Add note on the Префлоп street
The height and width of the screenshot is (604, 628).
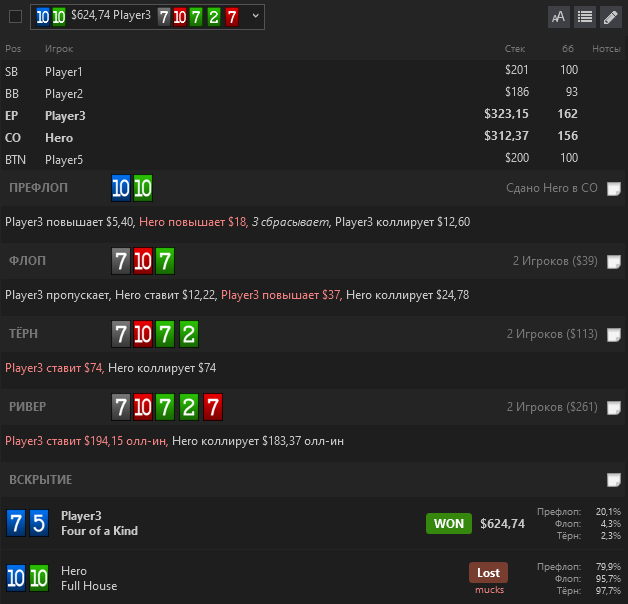614,188
